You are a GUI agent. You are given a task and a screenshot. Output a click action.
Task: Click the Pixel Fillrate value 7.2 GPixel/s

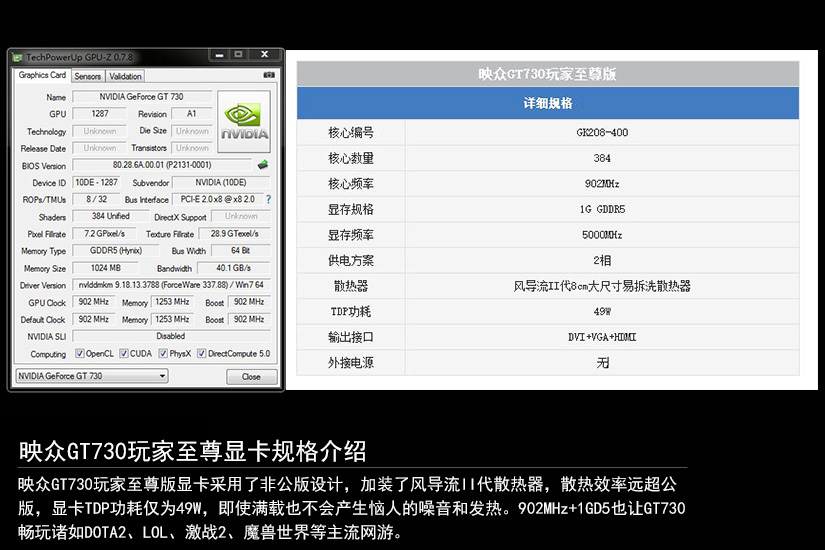[x=104, y=234]
